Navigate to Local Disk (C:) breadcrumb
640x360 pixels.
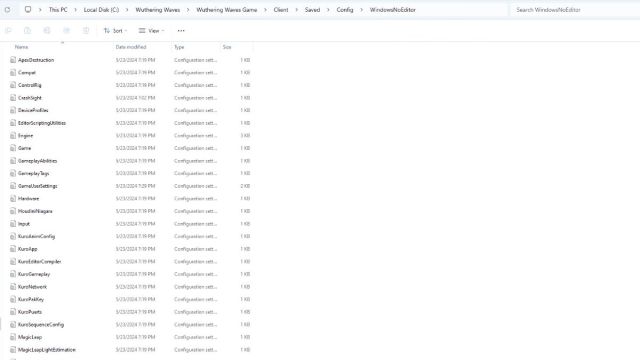pyautogui.click(x=101, y=10)
